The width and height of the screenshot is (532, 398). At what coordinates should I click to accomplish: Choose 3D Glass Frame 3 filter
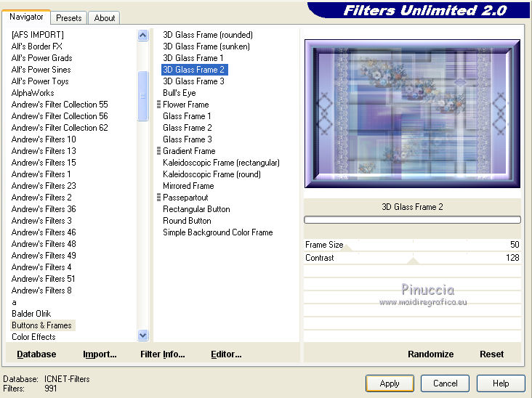(x=194, y=81)
